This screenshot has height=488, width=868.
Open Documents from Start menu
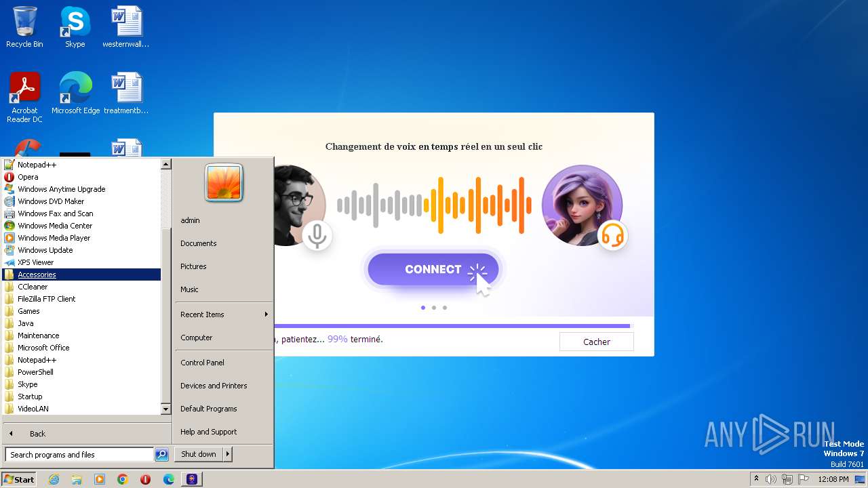click(224, 243)
